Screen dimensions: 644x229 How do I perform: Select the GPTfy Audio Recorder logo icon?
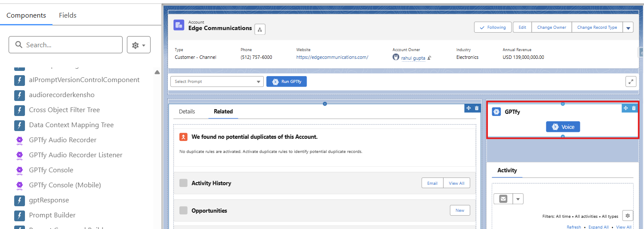(19, 140)
